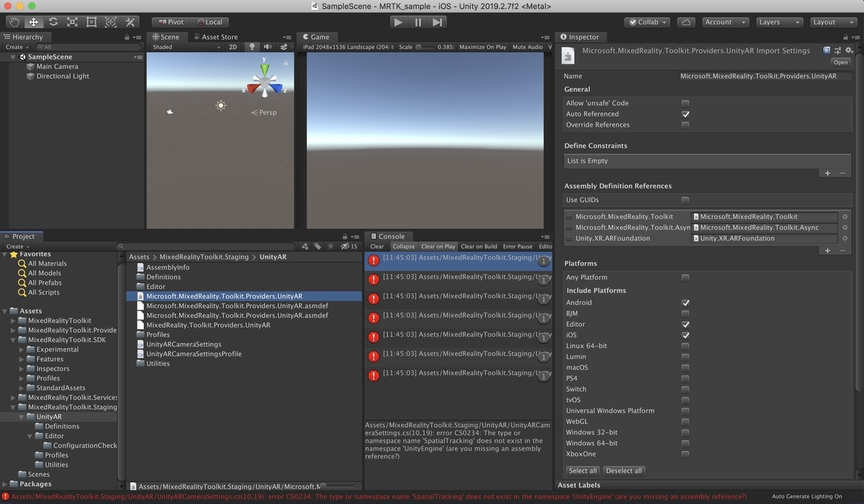Screen dimensions: 864x504
Task: Open the Account dropdown
Action: pos(724,22)
